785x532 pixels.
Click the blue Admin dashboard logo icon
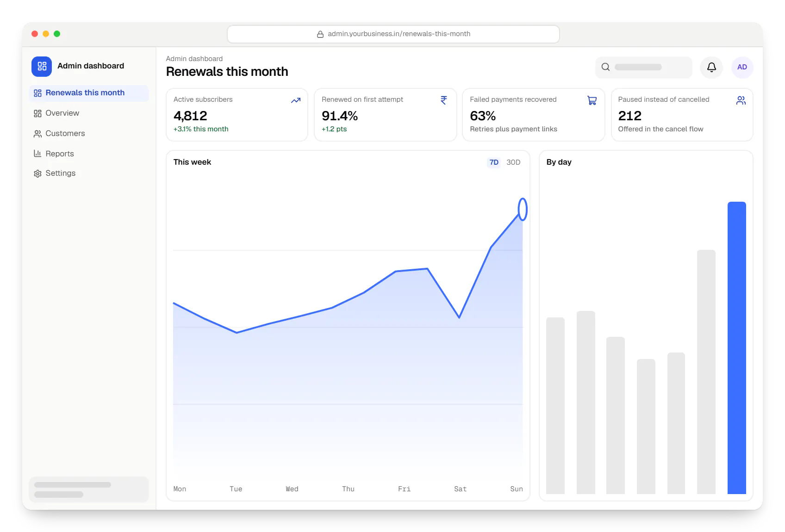[x=42, y=66]
